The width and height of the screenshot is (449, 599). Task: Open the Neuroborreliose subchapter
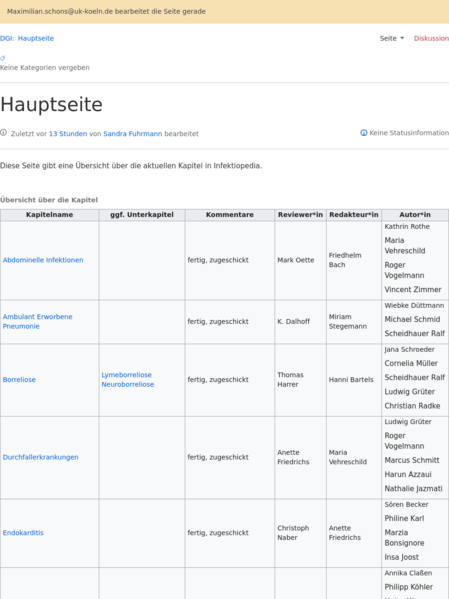[128, 384]
